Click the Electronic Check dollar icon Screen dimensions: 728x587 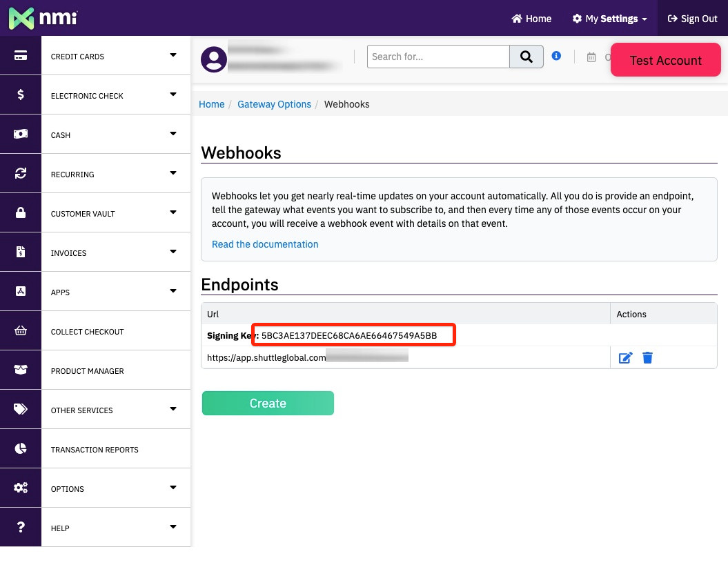coord(21,94)
